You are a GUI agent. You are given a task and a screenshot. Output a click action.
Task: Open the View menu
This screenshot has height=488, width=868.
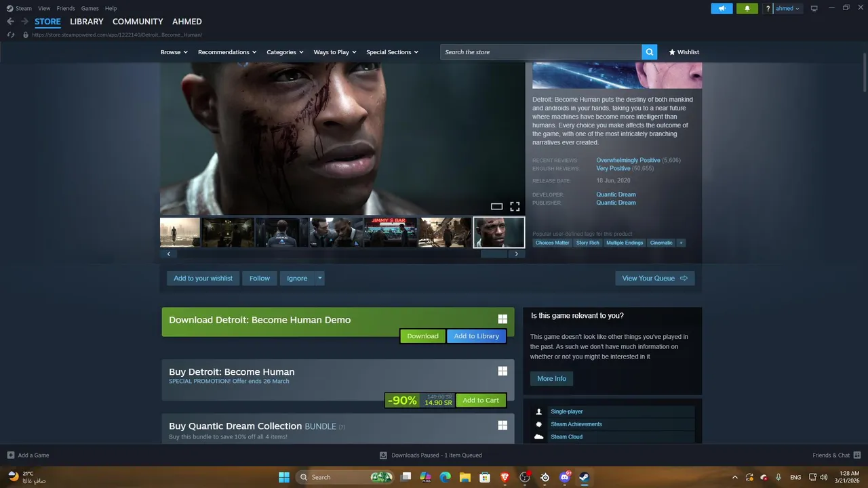[x=44, y=8]
